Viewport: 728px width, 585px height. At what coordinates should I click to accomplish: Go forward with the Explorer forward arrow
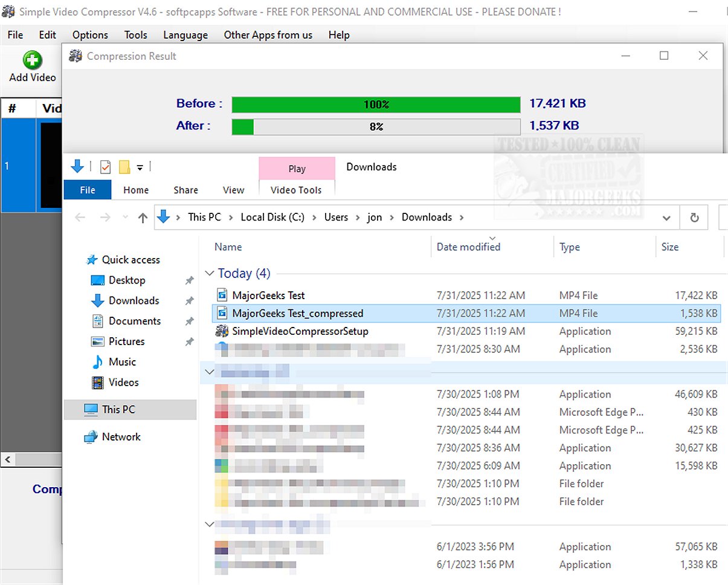[105, 218]
